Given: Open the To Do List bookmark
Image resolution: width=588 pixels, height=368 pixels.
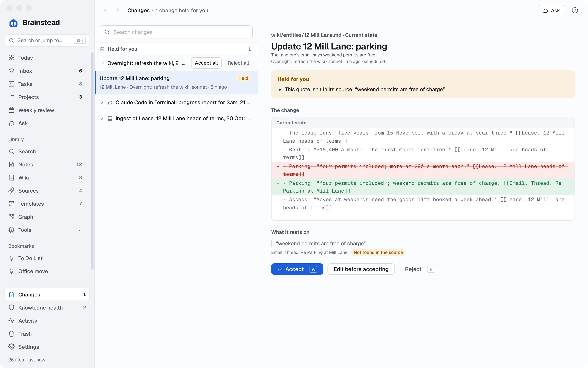Looking at the screenshot, I should coord(47,258).
